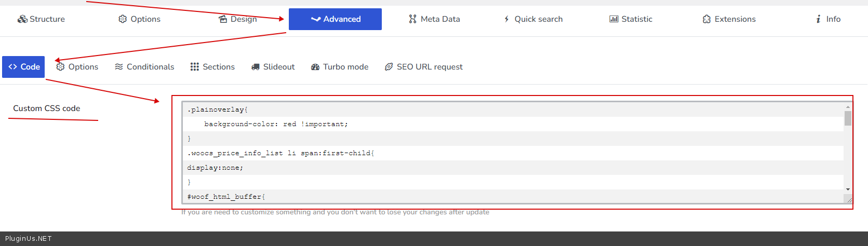
Task: Open the Design tab
Action: 238,19
